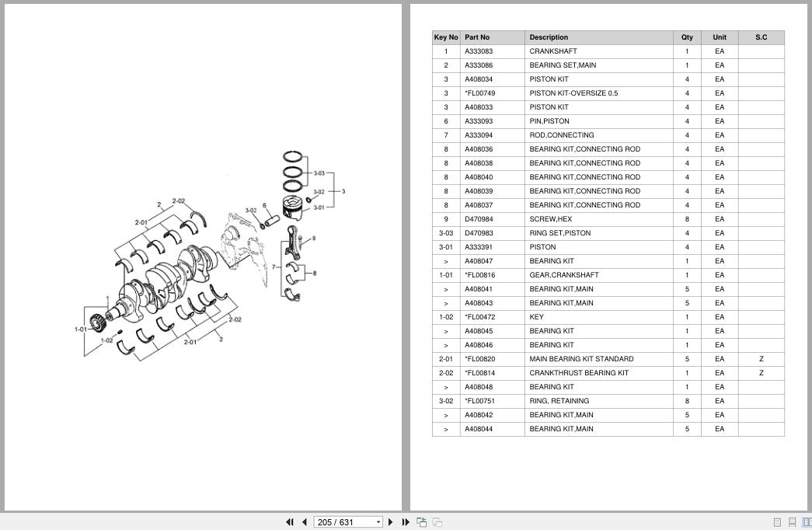Viewport: 812px width, 530px height.
Task: Select part number A408042
Action: 479,415
